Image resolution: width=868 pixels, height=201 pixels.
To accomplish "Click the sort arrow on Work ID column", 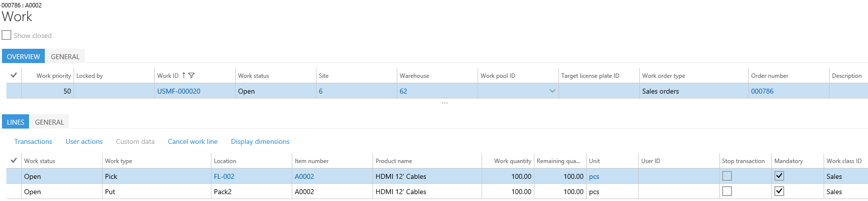I will point(184,75).
